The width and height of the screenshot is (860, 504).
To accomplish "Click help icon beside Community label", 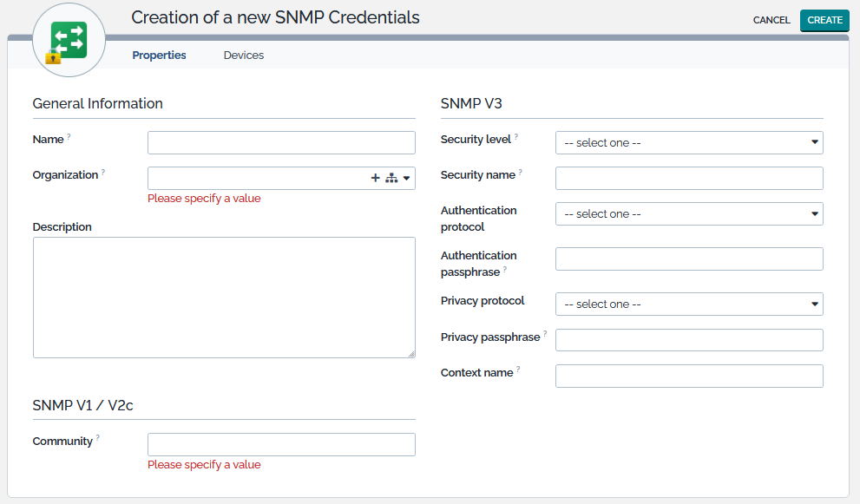I will click(98, 439).
